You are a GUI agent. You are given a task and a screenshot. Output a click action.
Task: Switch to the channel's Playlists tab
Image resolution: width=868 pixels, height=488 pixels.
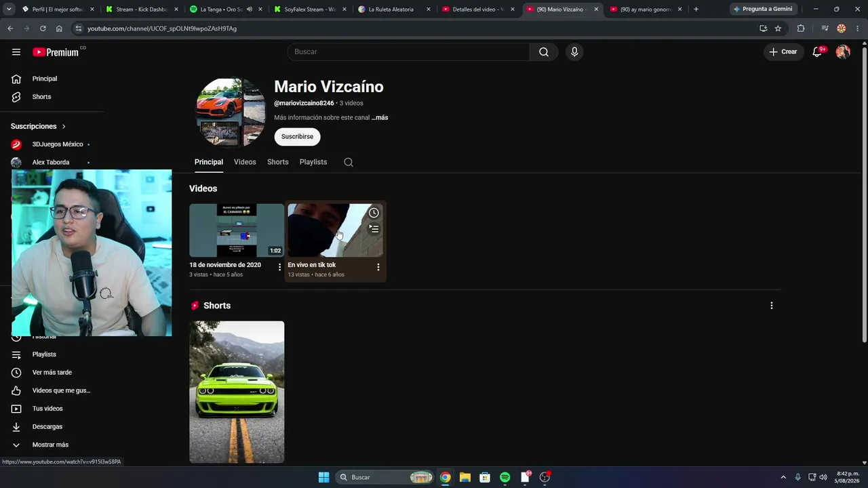[313, 162]
